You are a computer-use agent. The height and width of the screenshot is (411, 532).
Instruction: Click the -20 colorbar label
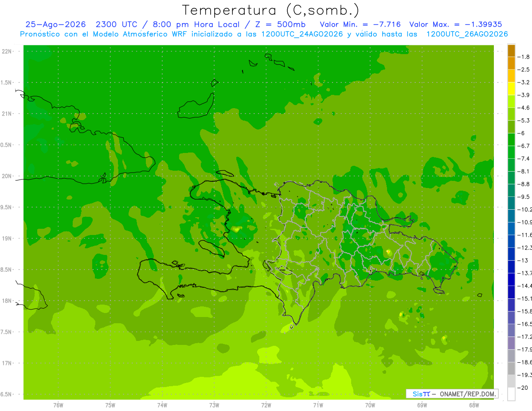point(522,388)
